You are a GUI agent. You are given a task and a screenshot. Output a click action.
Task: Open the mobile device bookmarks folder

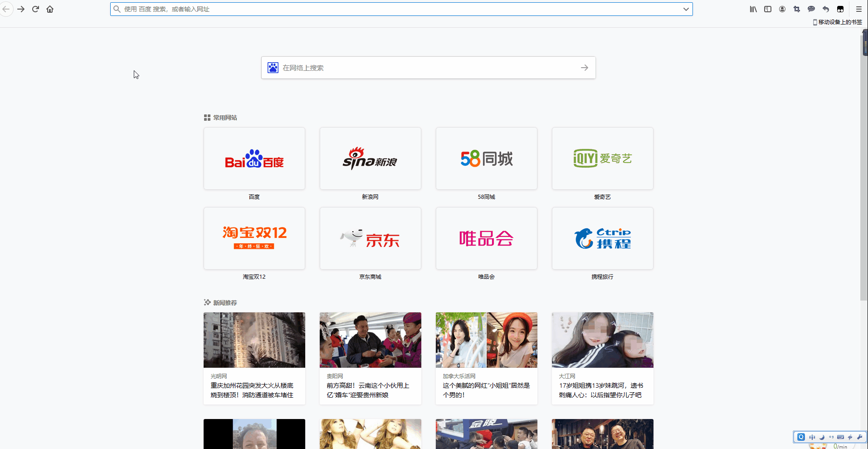tap(838, 22)
